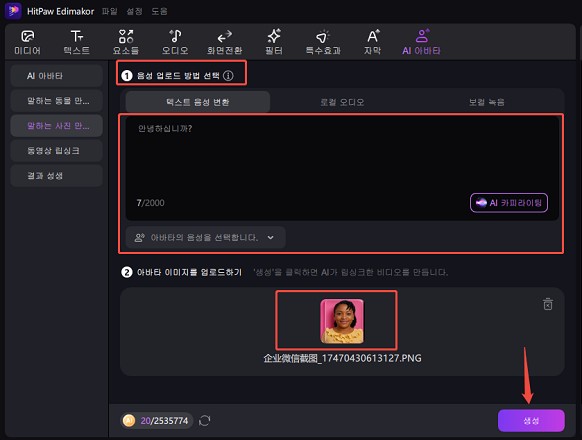The image size is (582, 440).
Task: Open the 화면전환 (Transitions) panel
Action: pos(225,42)
